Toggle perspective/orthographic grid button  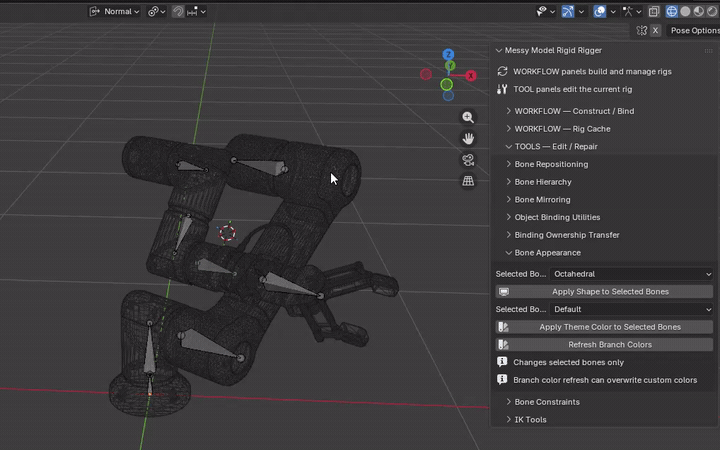468,181
